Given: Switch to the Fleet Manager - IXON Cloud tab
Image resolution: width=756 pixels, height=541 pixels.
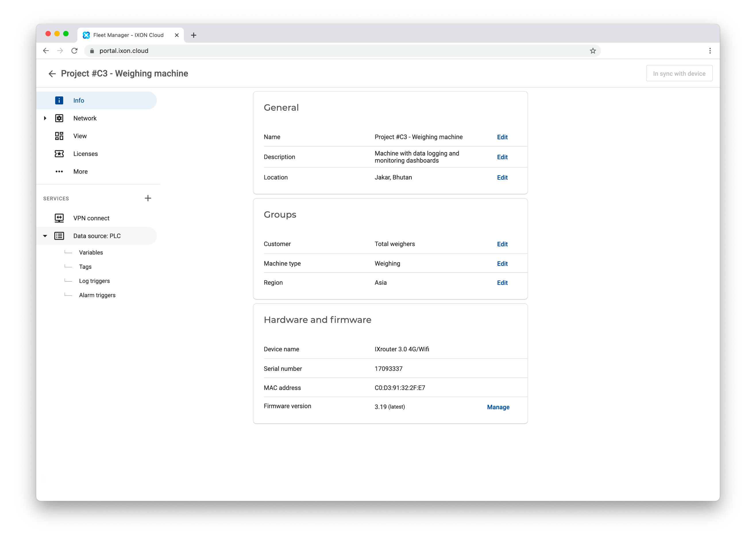Looking at the screenshot, I should pyautogui.click(x=128, y=35).
